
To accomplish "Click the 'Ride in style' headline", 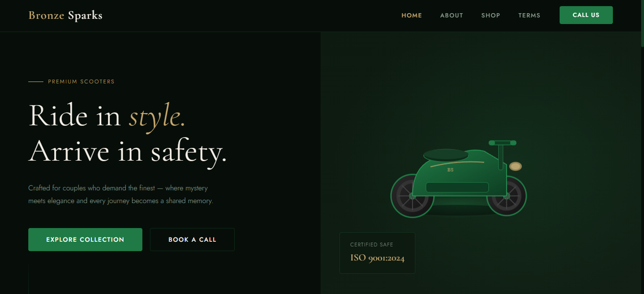I will pyautogui.click(x=107, y=116).
